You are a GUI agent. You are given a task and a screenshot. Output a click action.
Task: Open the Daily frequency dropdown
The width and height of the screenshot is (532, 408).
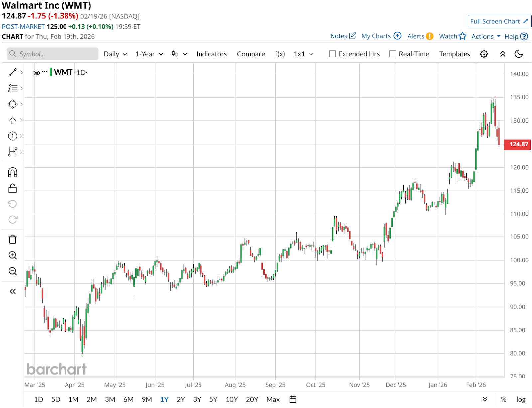[115, 54]
